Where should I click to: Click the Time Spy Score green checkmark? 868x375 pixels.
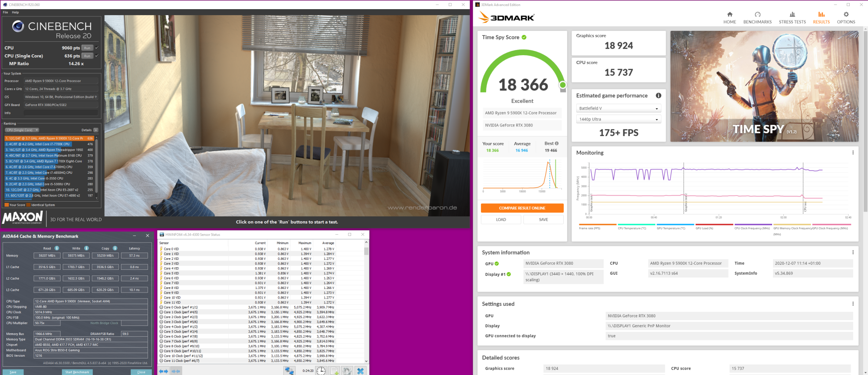pos(524,37)
